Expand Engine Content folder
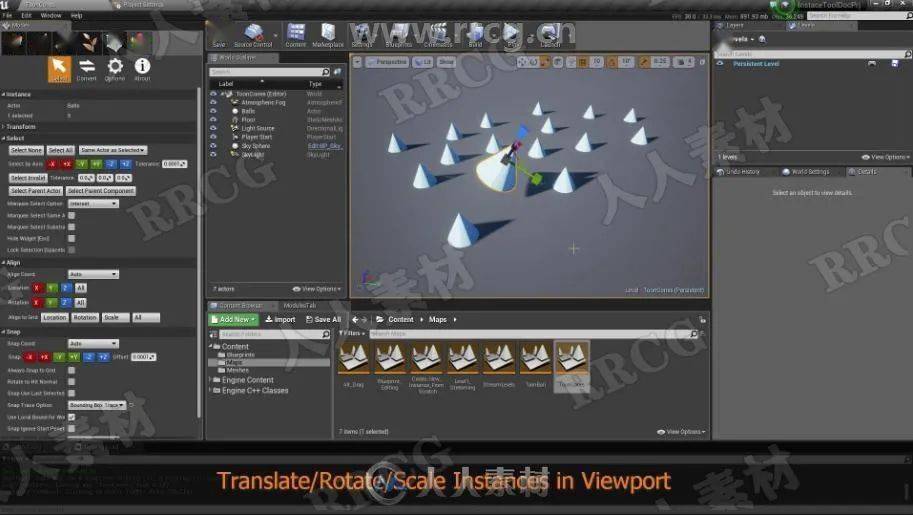Image resolution: width=913 pixels, height=515 pixels. click(212, 380)
